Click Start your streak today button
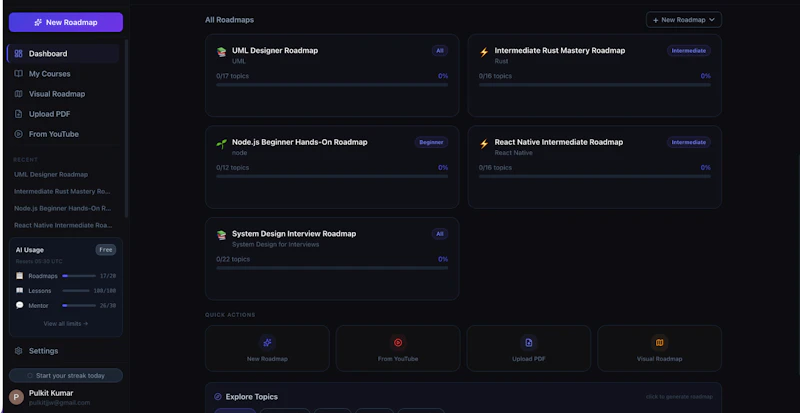Viewport: 800px width, 413px height. [66, 376]
